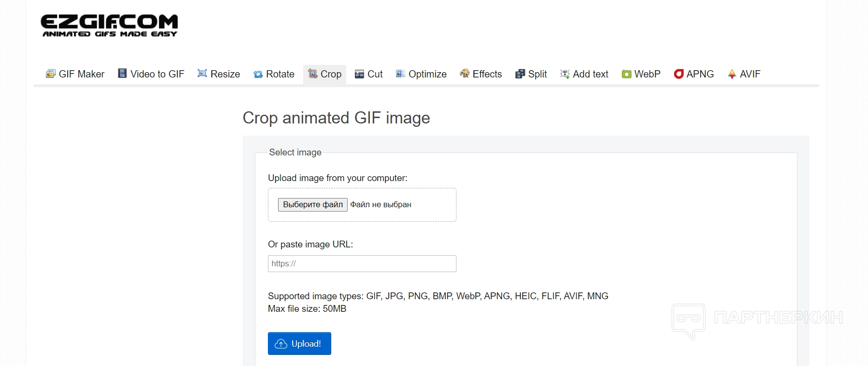Click the Resize tool icon
Screen dimensions: 868x366
[x=203, y=73]
